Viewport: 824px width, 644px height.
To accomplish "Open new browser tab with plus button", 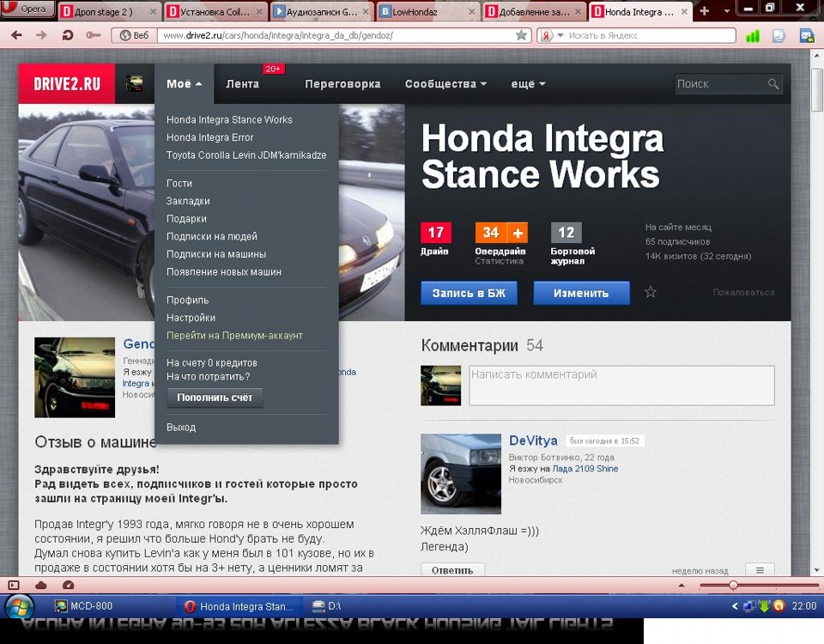I will [x=705, y=11].
